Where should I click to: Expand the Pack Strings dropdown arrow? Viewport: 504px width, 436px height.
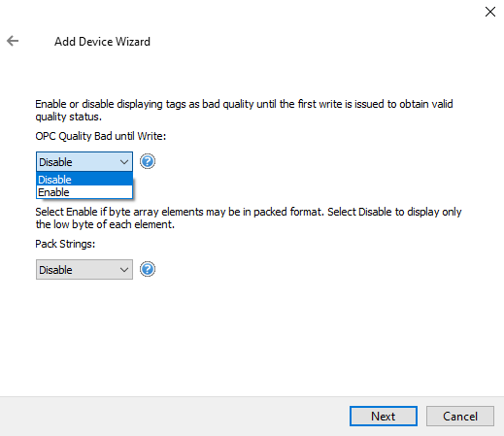pyautogui.click(x=124, y=270)
